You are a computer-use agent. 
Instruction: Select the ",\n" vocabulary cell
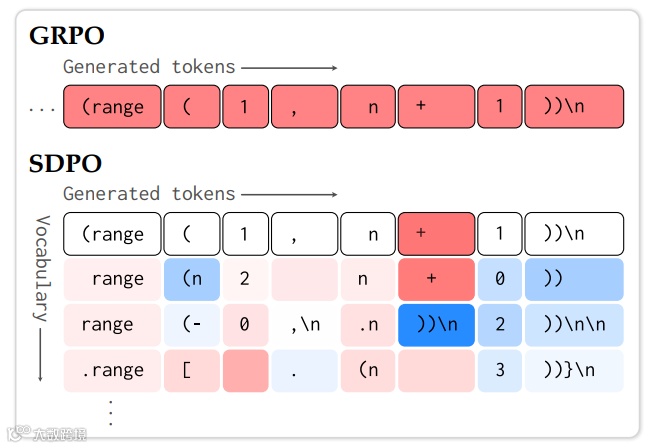click(x=304, y=325)
